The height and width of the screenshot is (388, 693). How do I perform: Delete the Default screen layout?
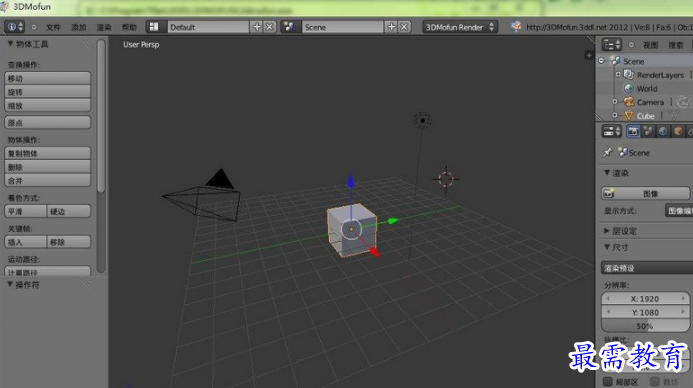pos(269,27)
